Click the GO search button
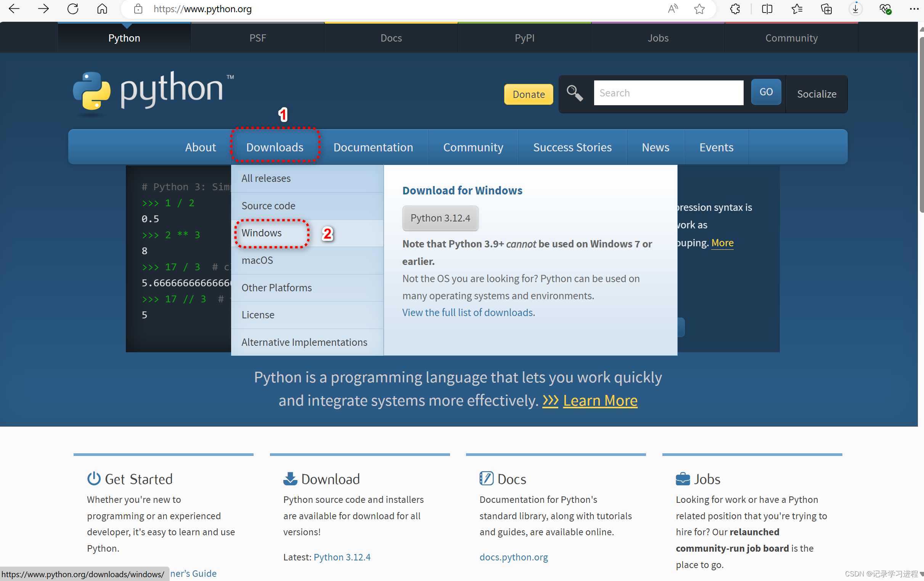Viewport: 924px width, 581px height. tap(765, 91)
